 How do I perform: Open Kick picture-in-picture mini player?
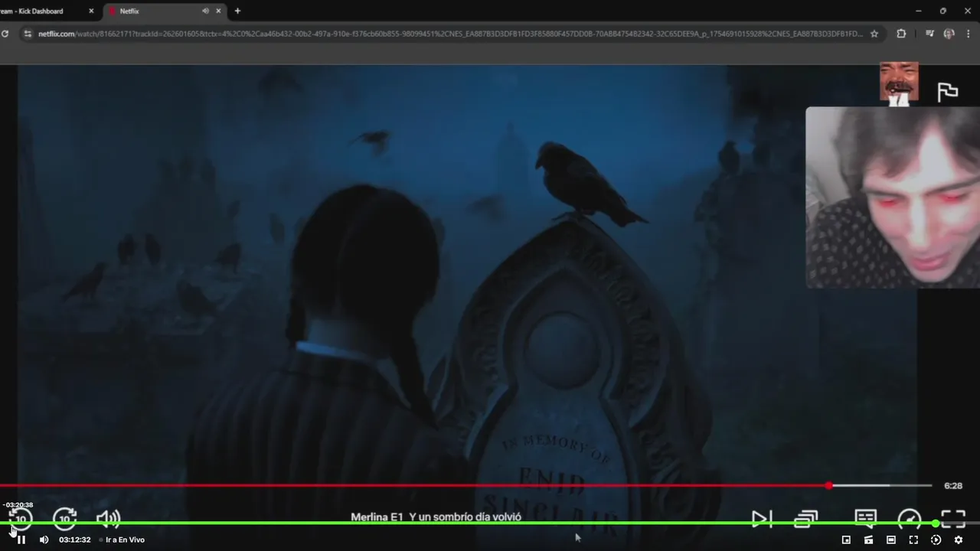846,540
